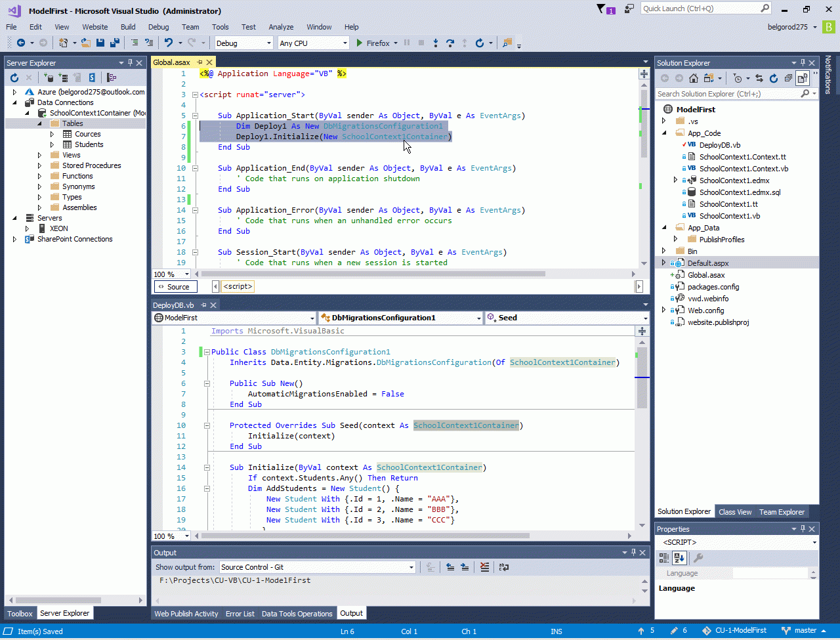Screen dimensions: 840x640
Task: Click Collapse All icon in Solution Explorer
Action: click(787, 78)
